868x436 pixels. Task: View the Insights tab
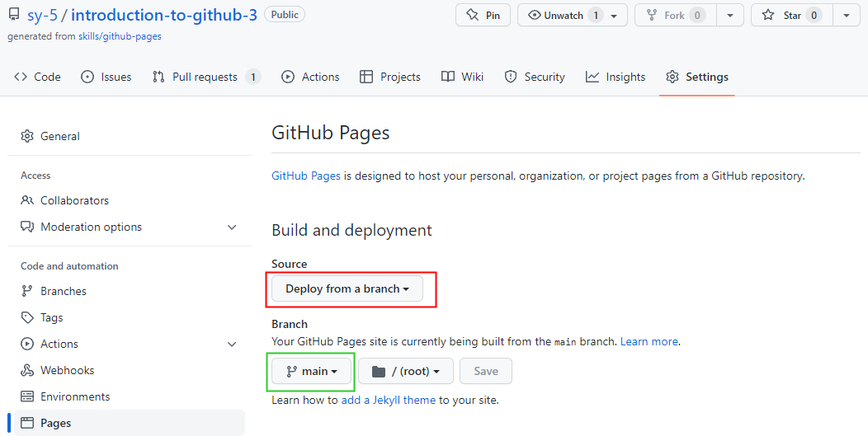click(x=616, y=77)
